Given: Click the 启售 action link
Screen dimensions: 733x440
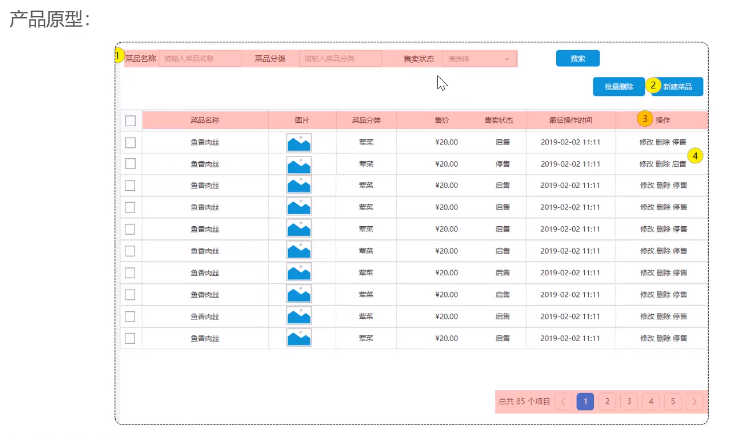Looking at the screenshot, I should click(679, 164).
